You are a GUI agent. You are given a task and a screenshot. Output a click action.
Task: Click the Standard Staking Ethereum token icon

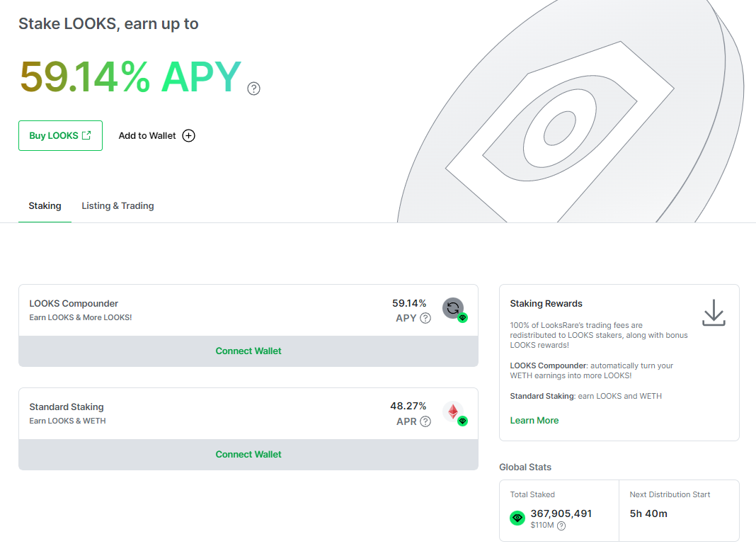pos(454,413)
